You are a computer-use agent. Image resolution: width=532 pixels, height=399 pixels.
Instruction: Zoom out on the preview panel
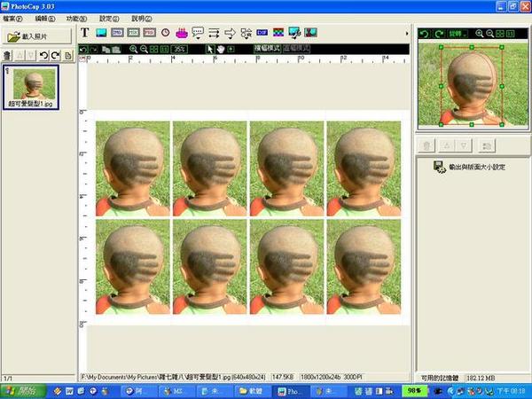click(489, 34)
